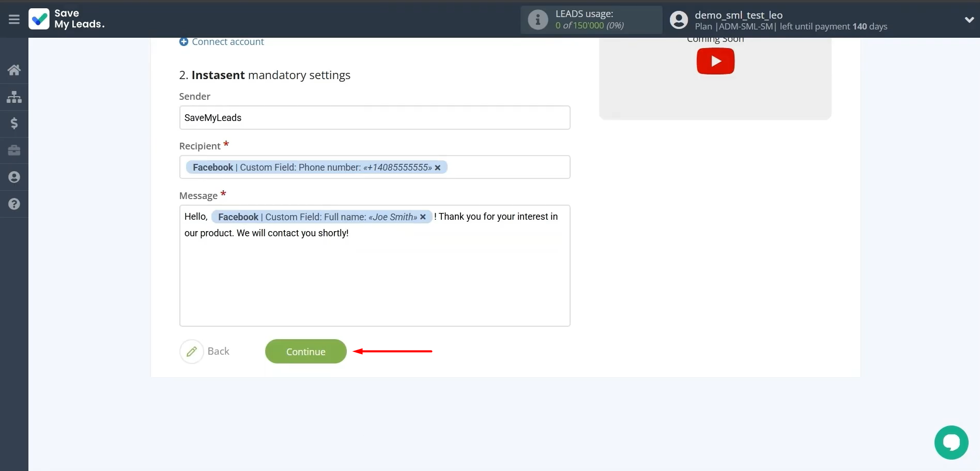Click the demo_sml_test_leo account name
The height and width of the screenshot is (471, 980).
tap(739, 15)
